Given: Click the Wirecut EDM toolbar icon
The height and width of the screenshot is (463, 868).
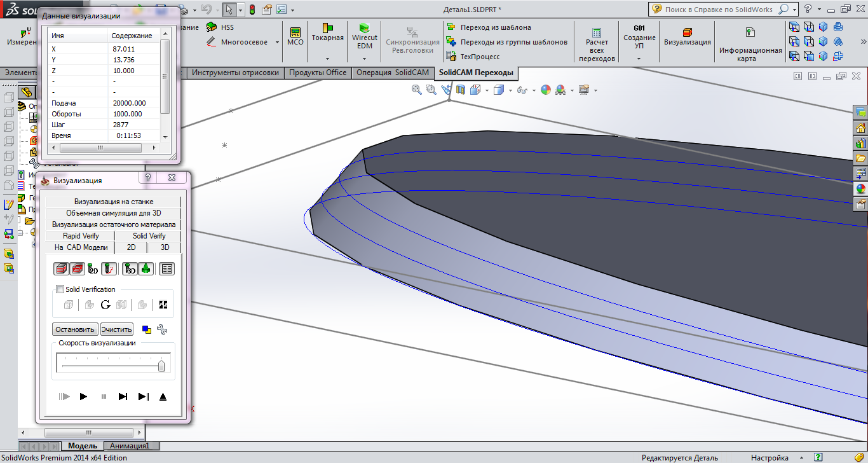Looking at the screenshot, I should click(x=364, y=29).
